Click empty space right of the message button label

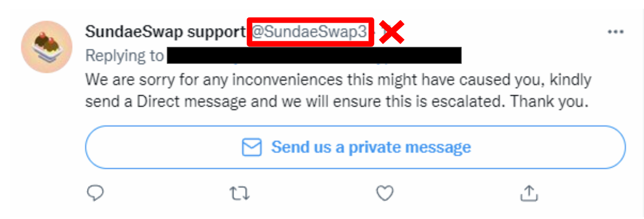coord(548,148)
